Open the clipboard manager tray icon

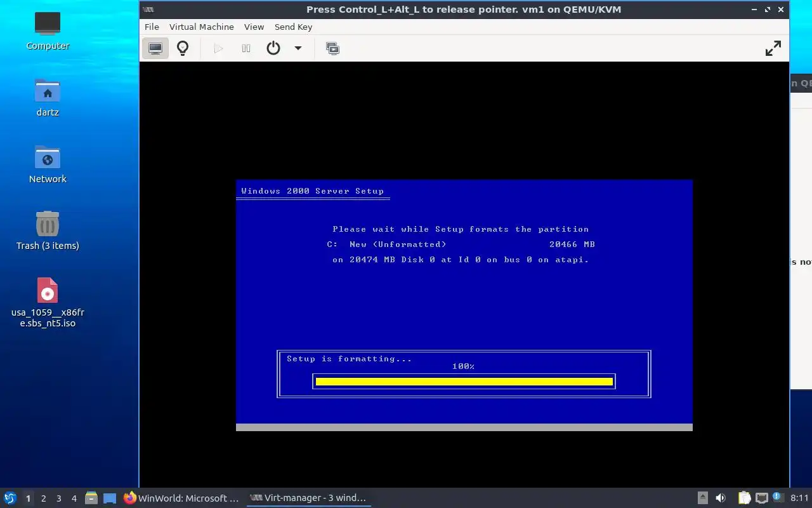(x=744, y=498)
